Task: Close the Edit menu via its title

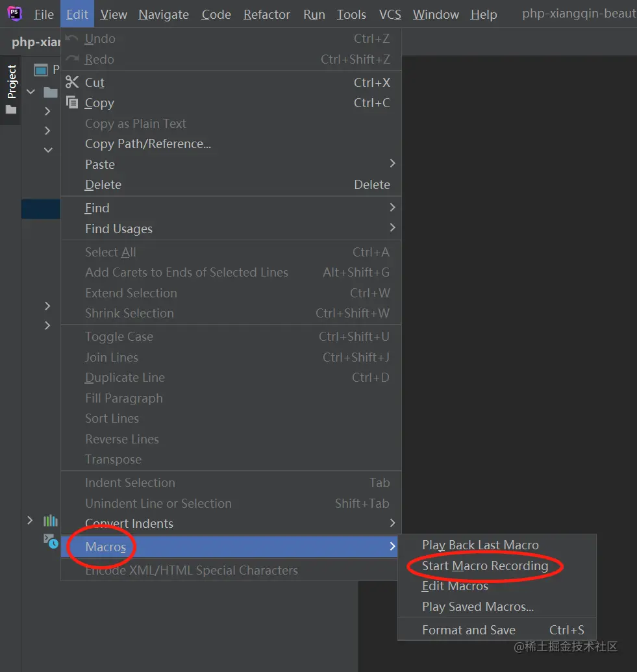Action: [77, 14]
